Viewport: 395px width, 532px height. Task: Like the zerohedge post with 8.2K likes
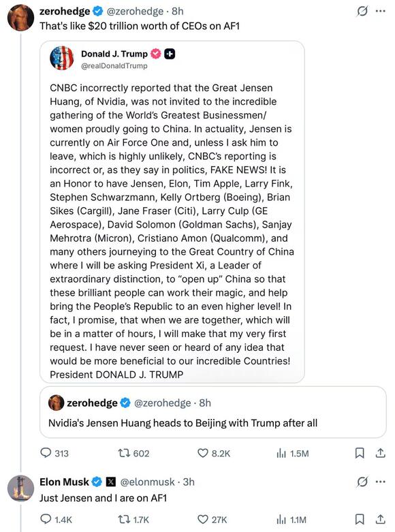coord(214,453)
